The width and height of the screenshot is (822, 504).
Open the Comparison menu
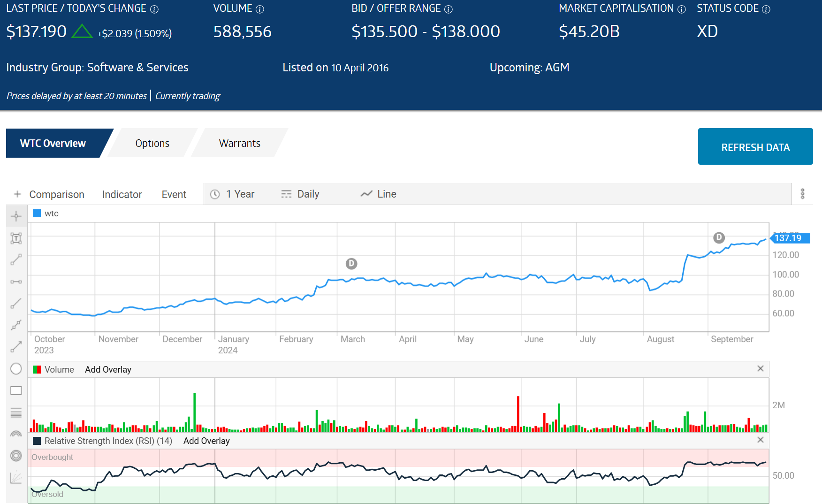click(57, 194)
